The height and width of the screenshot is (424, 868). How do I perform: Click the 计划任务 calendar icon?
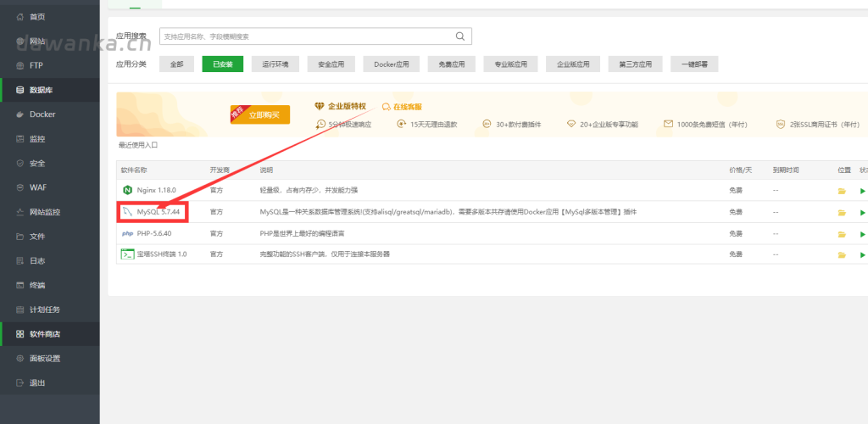pos(20,310)
